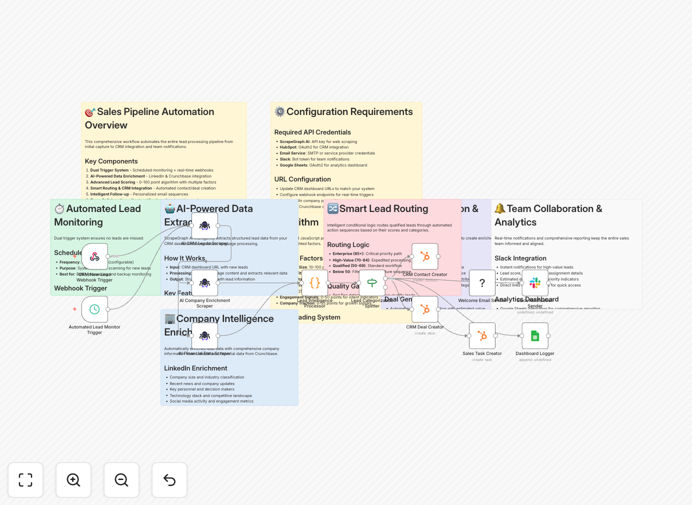Click the Team Collaboration & Analytics note title

[548, 215]
